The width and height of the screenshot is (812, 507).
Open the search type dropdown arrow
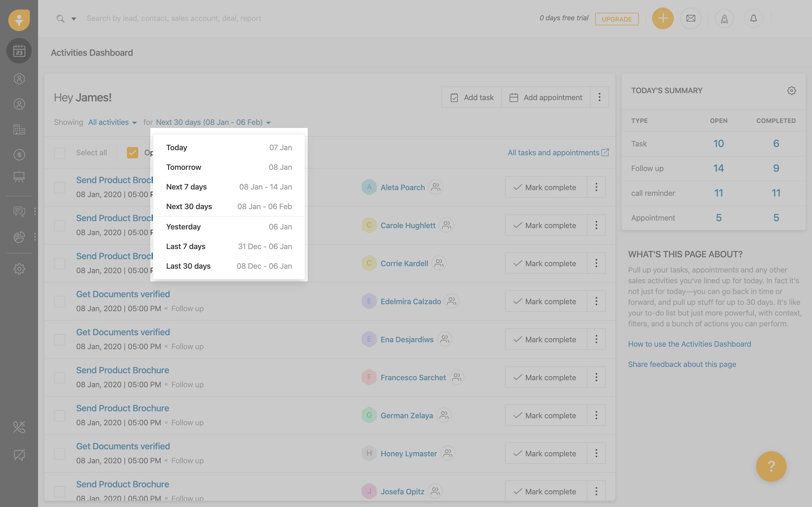pos(74,19)
